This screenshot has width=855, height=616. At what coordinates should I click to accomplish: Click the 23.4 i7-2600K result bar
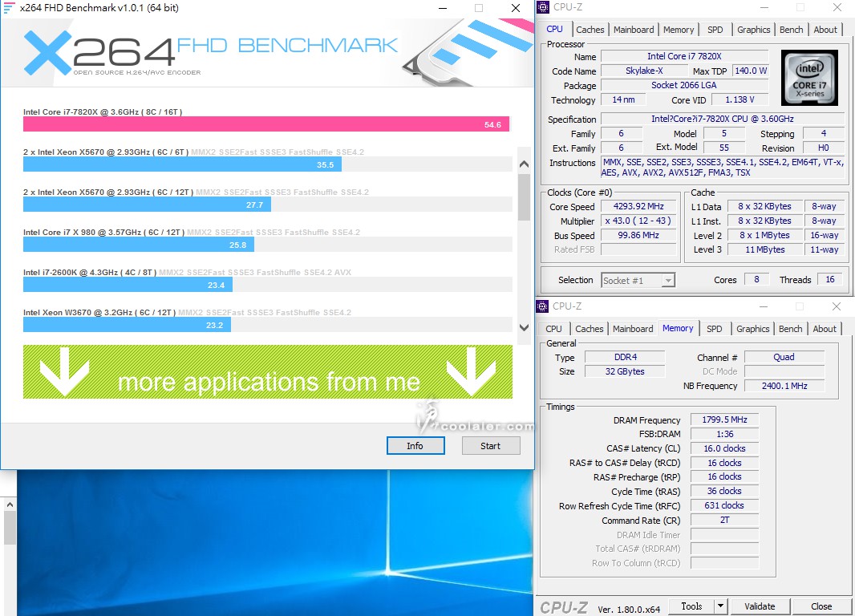point(128,285)
